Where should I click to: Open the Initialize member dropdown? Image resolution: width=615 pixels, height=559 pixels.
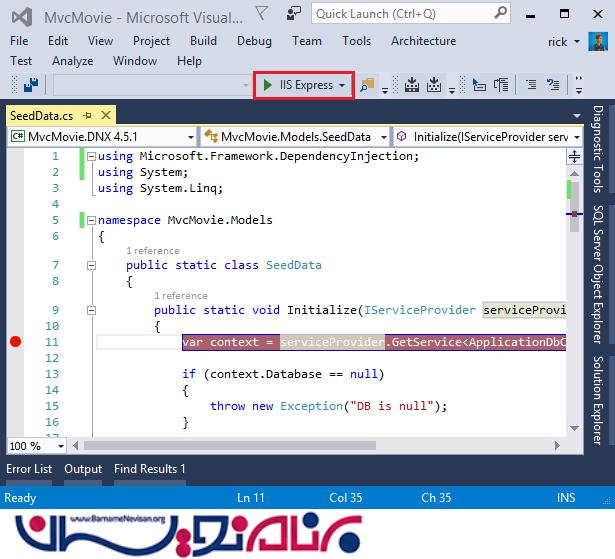pos(488,137)
